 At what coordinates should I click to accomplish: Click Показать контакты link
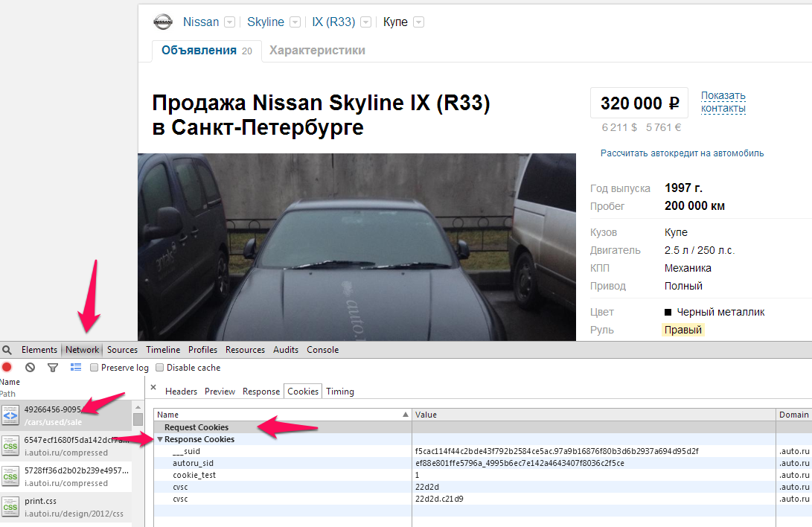723,102
